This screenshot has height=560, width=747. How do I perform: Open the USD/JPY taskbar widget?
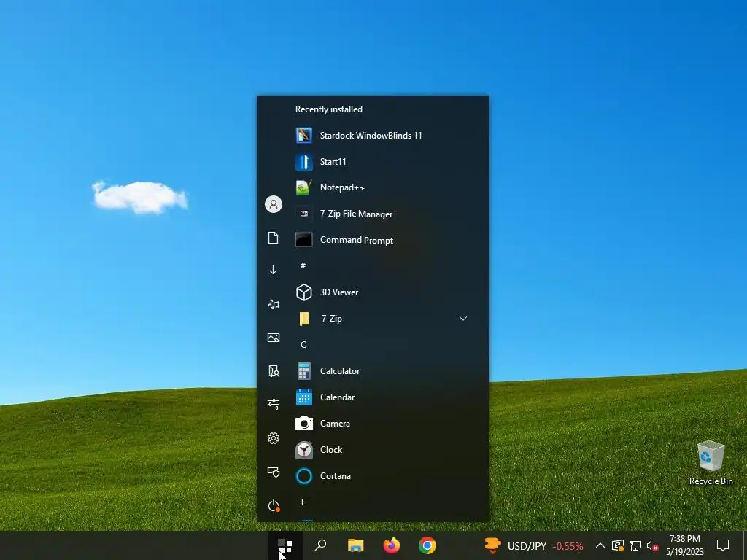533,545
